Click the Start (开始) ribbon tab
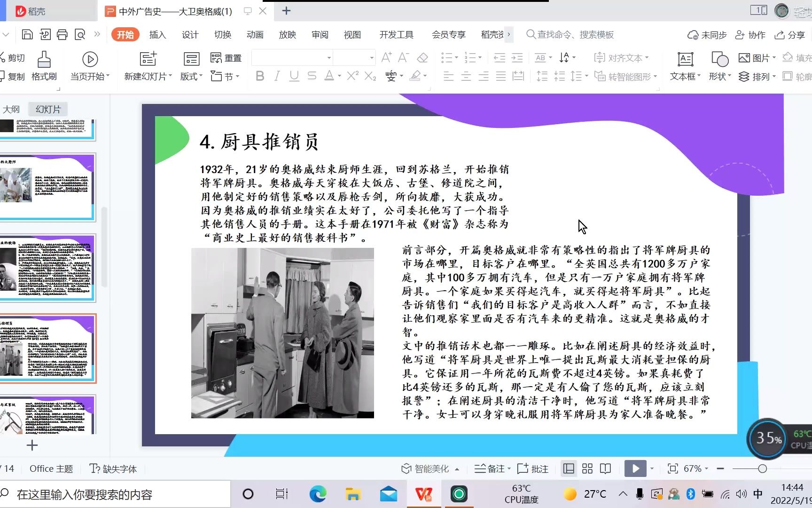Screen dimensions: 812x508 pos(125,35)
